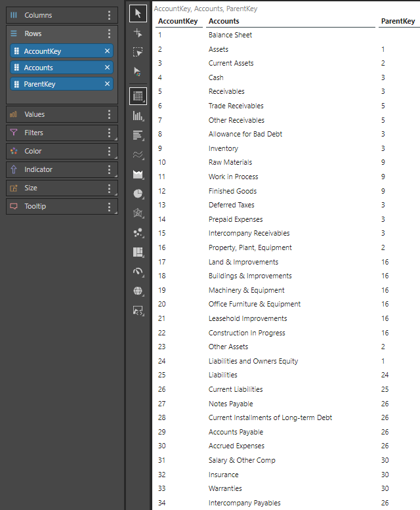This screenshot has width=420, height=510.
Task: Select the color-pointer tool
Action: [x=138, y=72]
